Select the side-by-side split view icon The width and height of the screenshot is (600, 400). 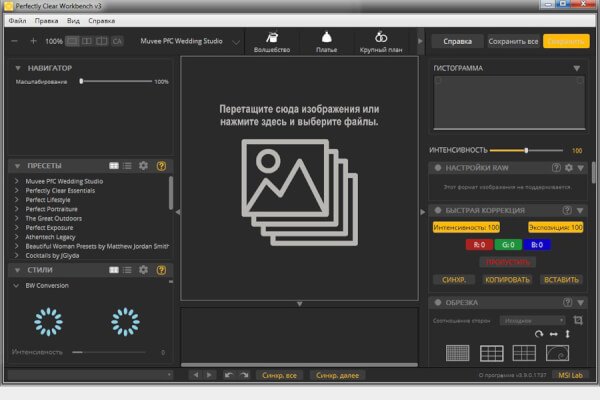point(87,41)
